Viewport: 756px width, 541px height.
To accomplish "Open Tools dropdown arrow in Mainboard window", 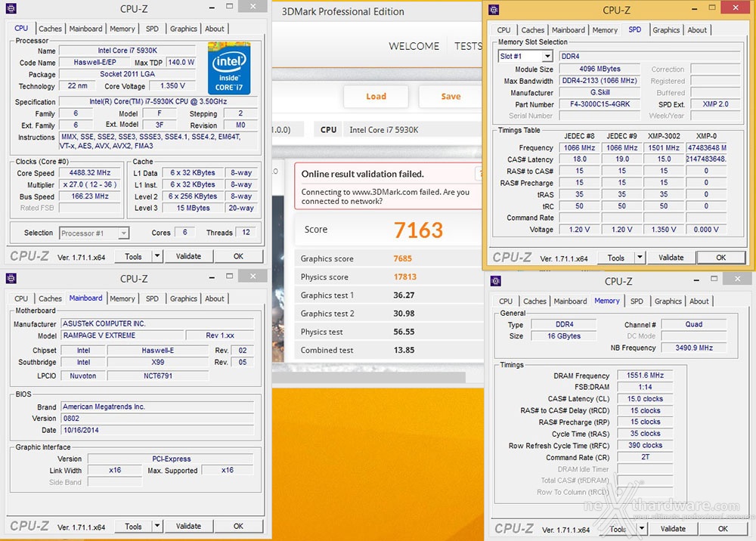I will (x=157, y=526).
